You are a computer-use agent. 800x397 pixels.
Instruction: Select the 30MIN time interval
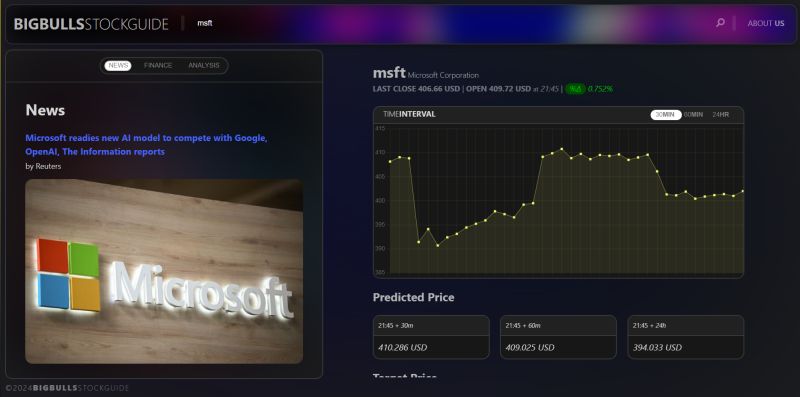(x=666, y=115)
